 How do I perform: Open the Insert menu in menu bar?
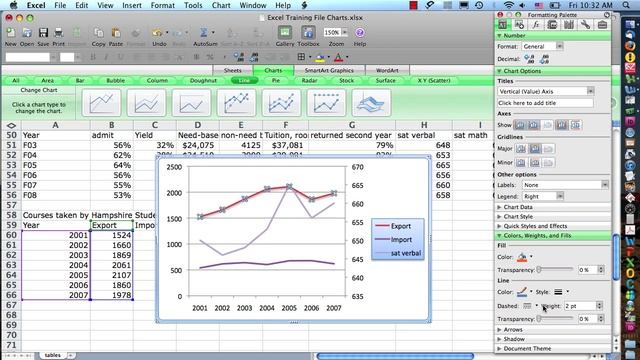point(132,5)
